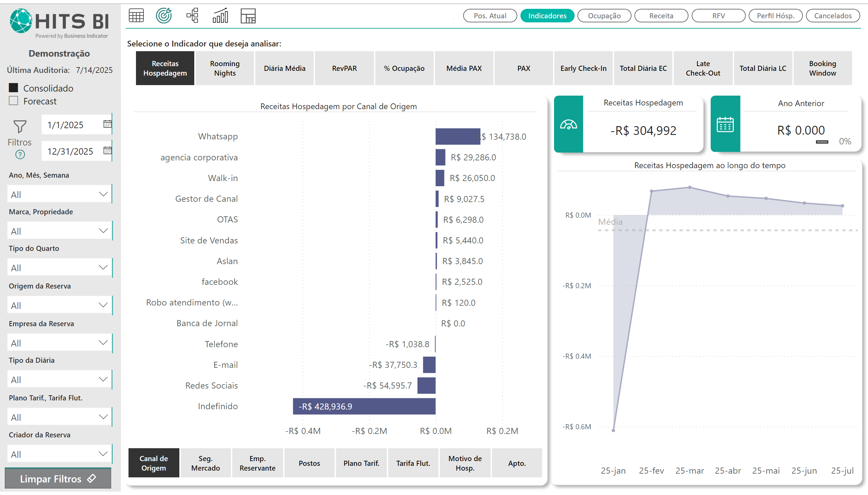
Task: Click the funnel Filtros icon
Action: (x=20, y=127)
